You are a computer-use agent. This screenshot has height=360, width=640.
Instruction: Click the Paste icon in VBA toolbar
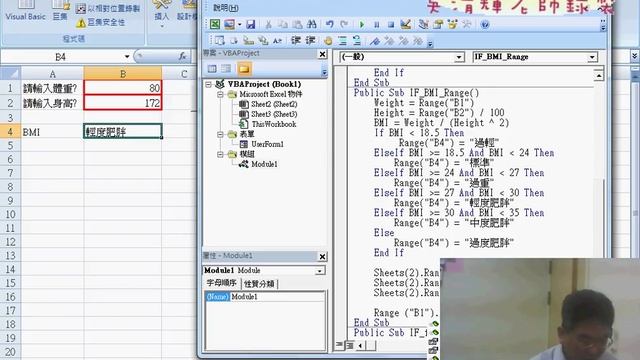point(297,24)
